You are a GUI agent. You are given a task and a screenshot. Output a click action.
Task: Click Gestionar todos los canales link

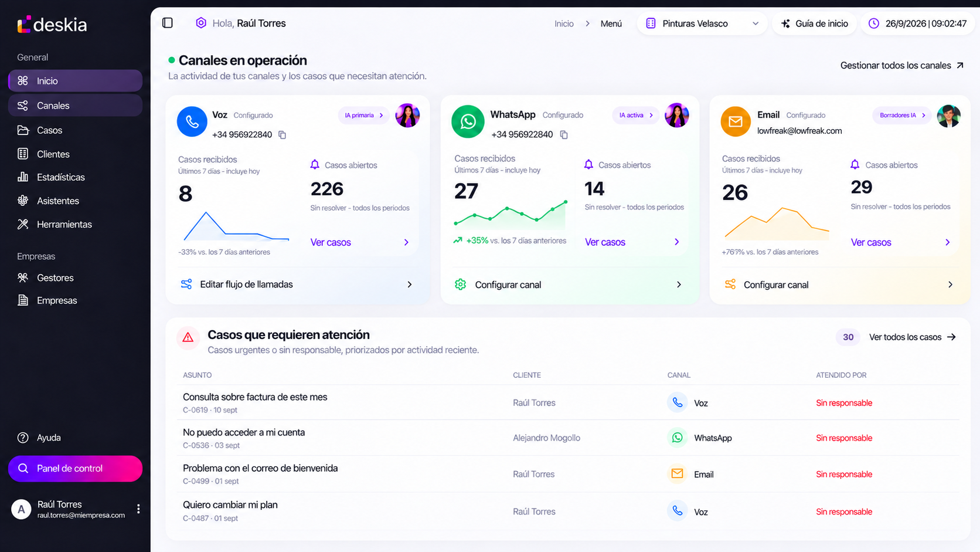coord(901,66)
